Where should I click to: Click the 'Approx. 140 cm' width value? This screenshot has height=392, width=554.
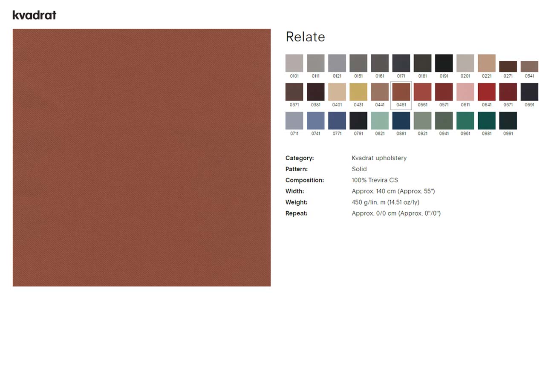(x=393, y=191)
